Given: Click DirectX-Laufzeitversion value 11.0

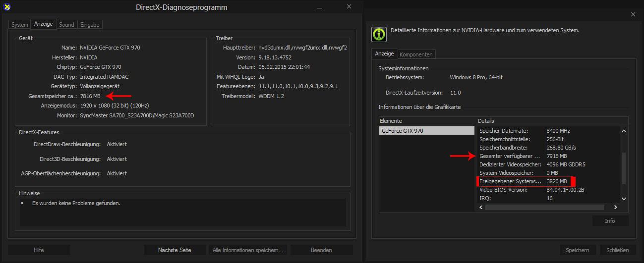Looking at the screenshot, I should [x=455, y=93].
